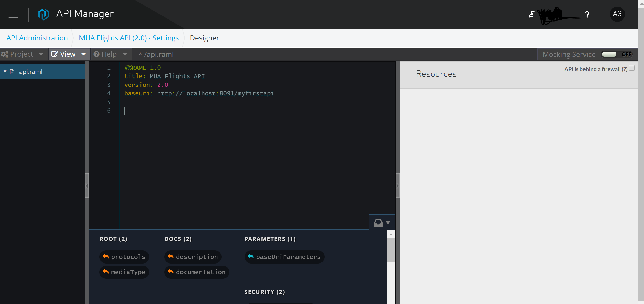Open the AG user avatar menu
The image size is (644, 304).
[617, 14]
